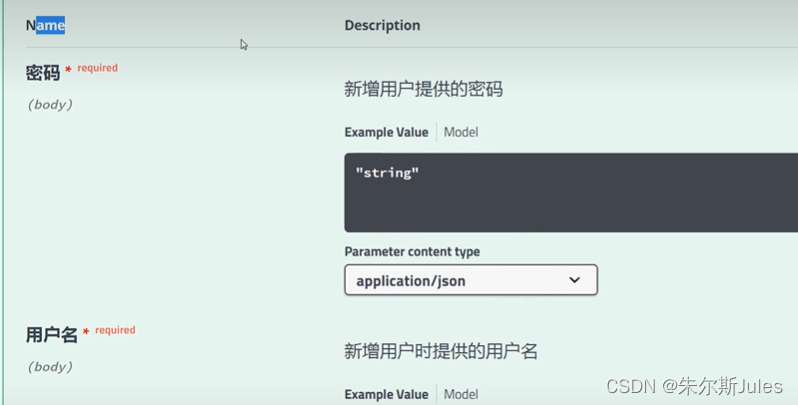
Task: Click the highlighted Name column header
Action: (x=45, y=25)
